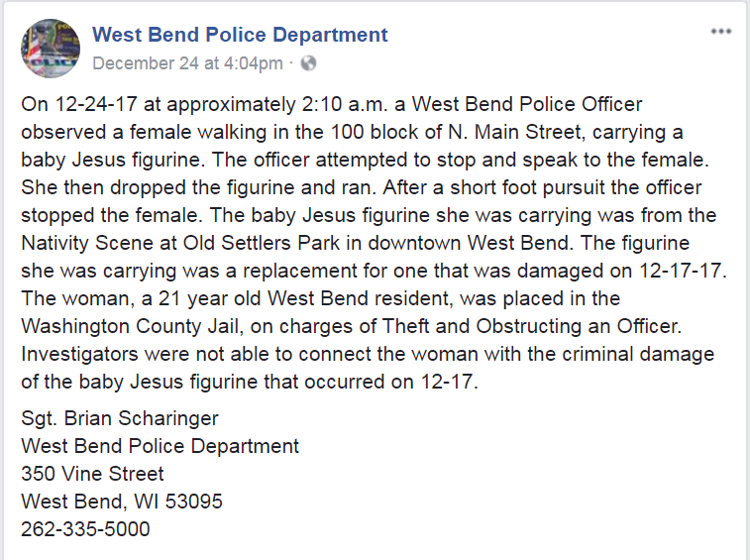Open the post options three-dot menu

point(720,33)
